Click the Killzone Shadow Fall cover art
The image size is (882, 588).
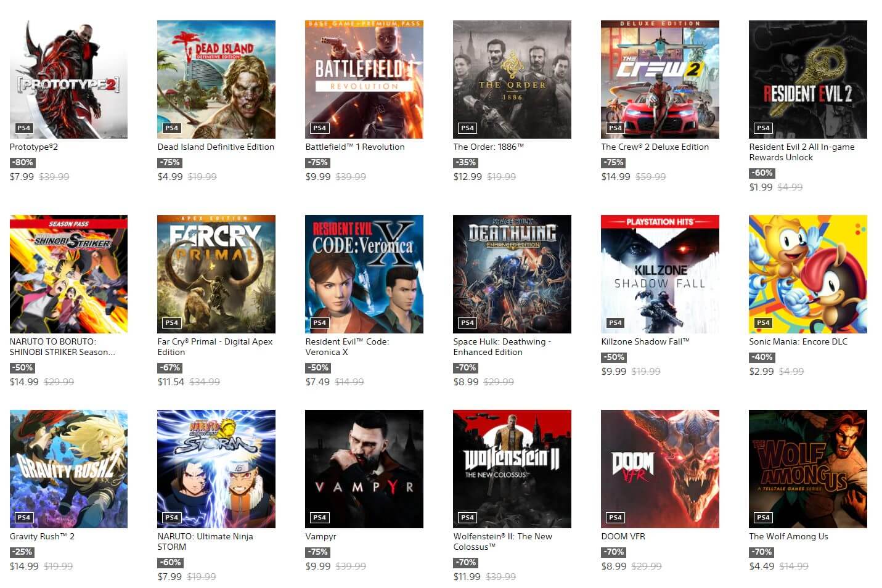(660, 274)
